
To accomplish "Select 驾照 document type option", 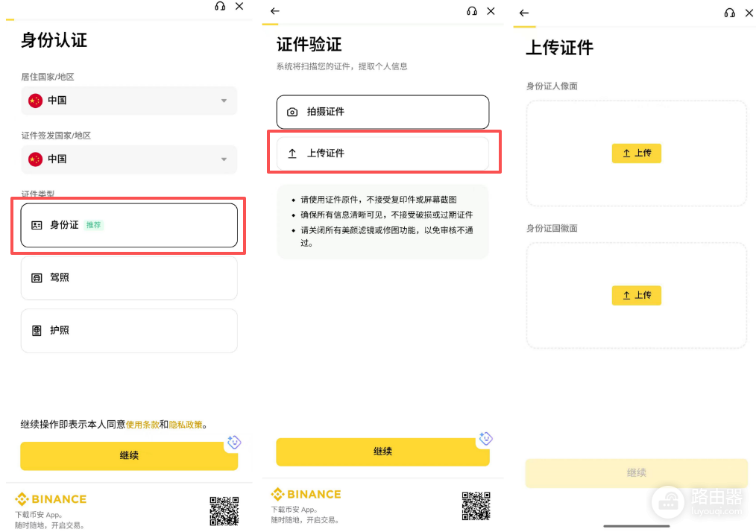I will click(129, 278).
